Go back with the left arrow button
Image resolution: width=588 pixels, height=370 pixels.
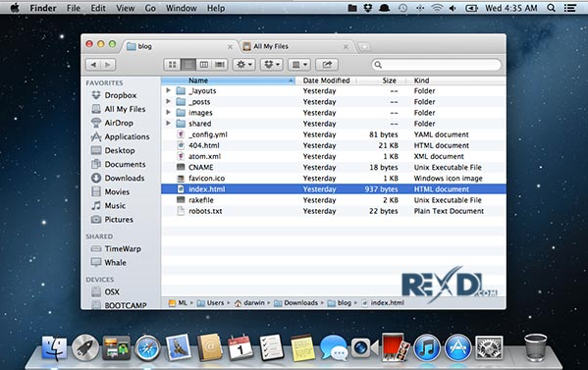pos(93,65)
